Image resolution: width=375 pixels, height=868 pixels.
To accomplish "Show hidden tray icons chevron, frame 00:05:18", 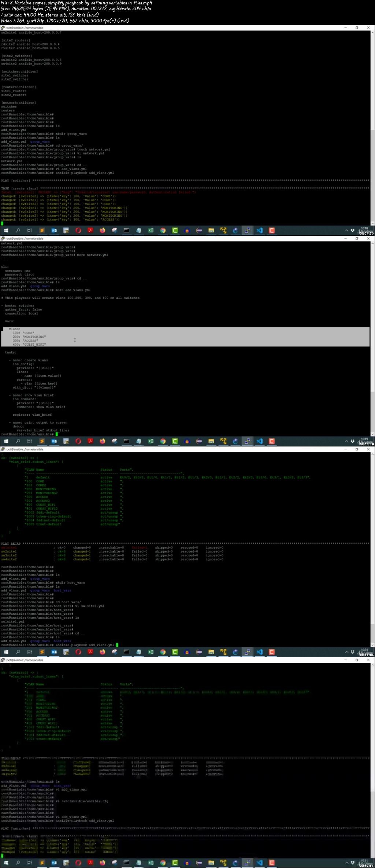I will [x=346, y=441].
